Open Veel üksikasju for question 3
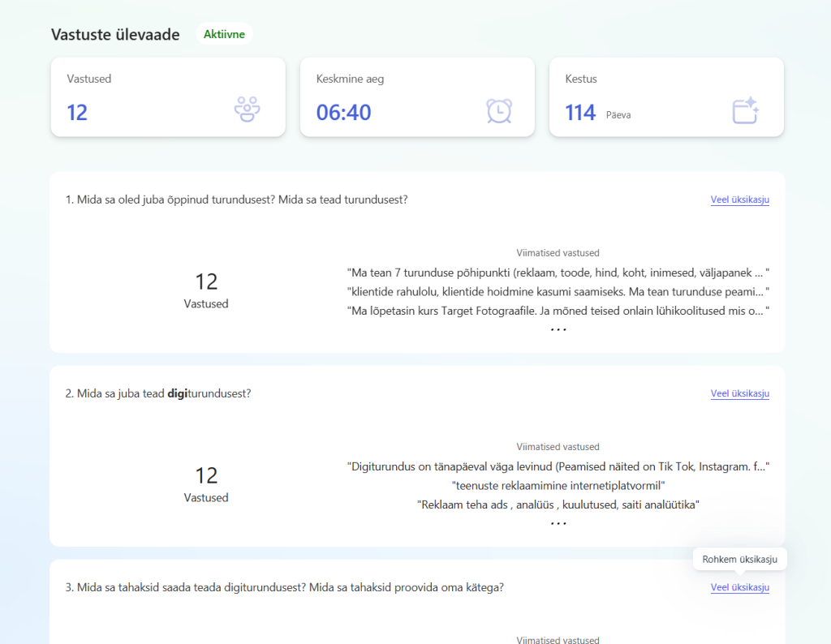Viewport: 831px width, 644px height. (x=739, y=587)
